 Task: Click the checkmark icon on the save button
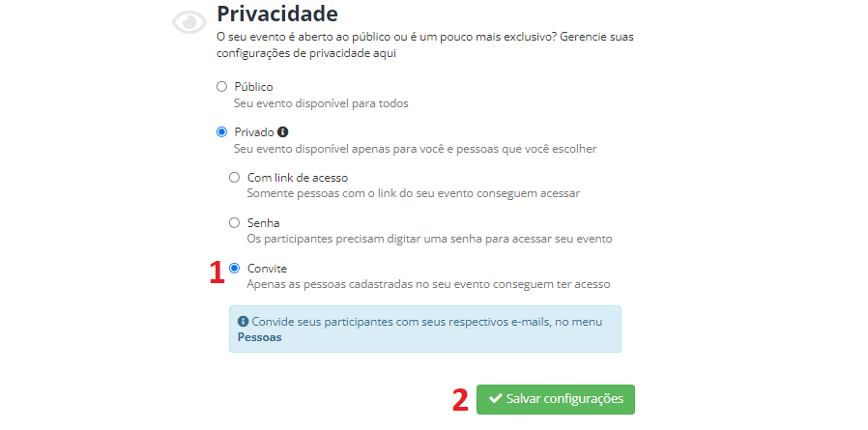click(x=496, y=398)
